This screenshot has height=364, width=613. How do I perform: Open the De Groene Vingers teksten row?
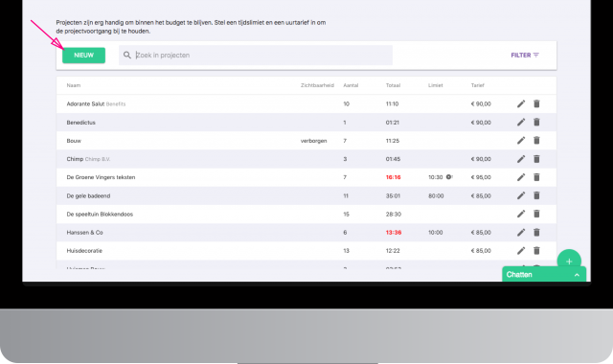306,177
